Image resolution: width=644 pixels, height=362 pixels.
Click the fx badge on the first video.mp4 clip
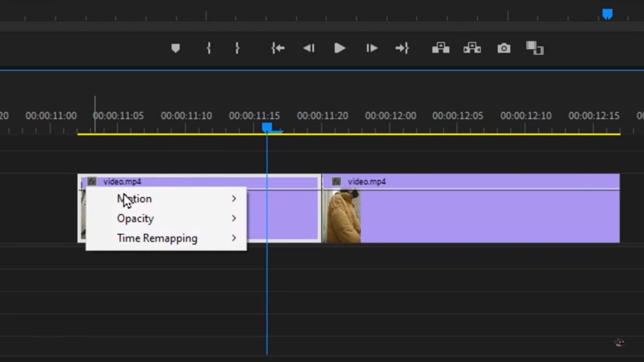click(x=92, y=181)
